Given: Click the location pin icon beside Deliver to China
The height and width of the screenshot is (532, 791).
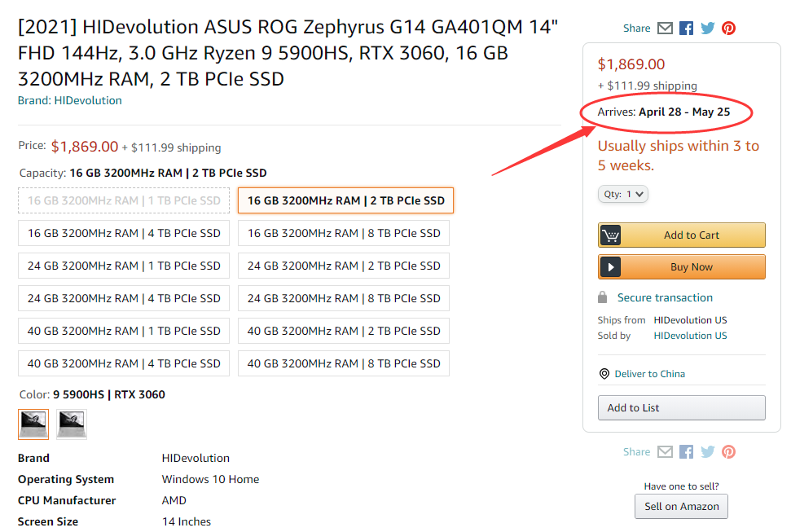Looking at the screenshot, I should tap(604, 374).
